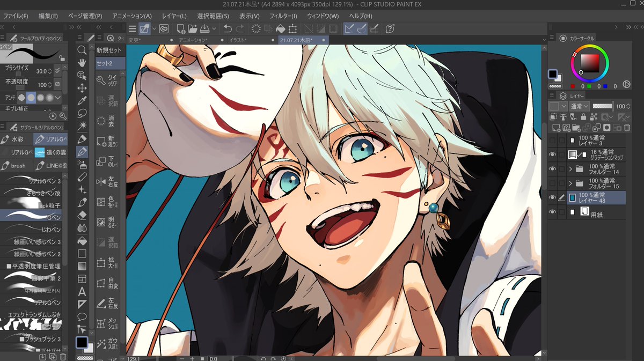Image resolution: width=644 pixels, height=361 pixels.
Task: Open CLIP STUDIO launcher icon
Action: tap(164, 28)
